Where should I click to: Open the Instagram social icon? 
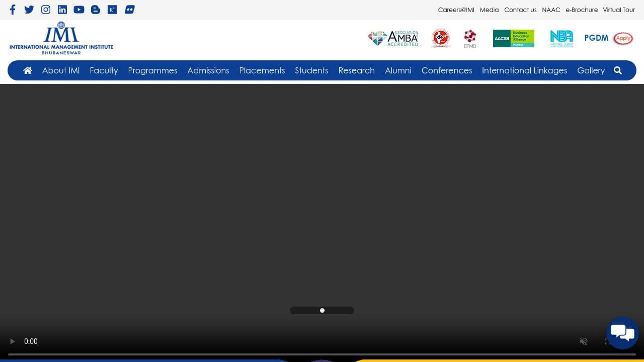46,10
